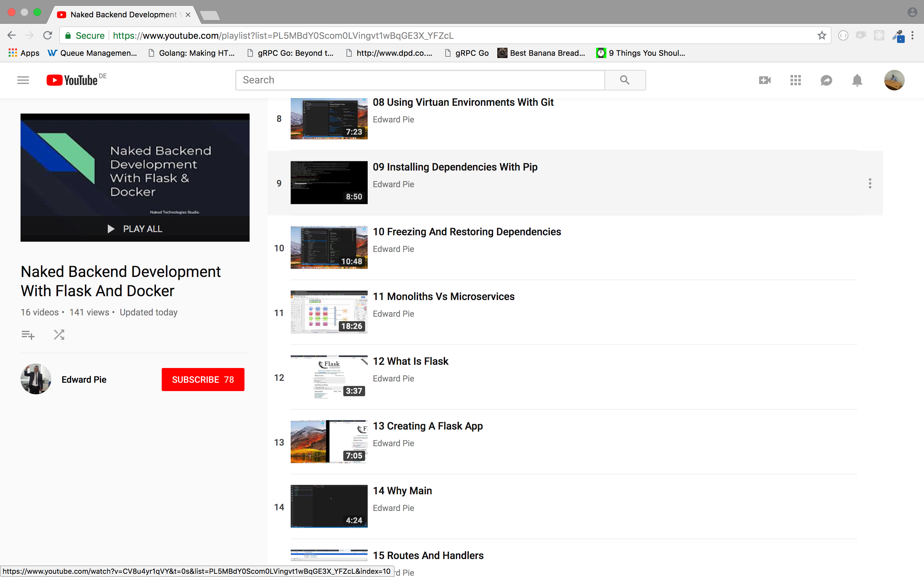This screenshot has height=577, width=924.
Task: Open YouTube Messages icon
Action: click(x=826, y=80)
